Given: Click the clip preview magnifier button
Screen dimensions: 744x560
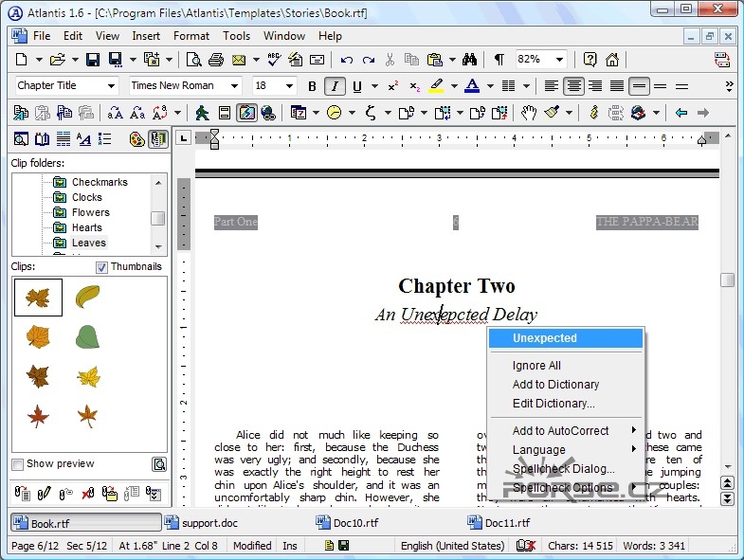Looking at the screenshot, I should tap(159, 464).
